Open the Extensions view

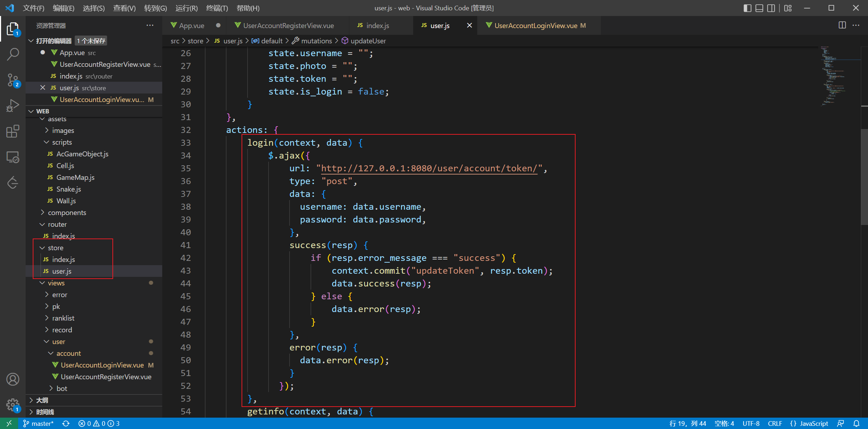click(x=13, y=131)
